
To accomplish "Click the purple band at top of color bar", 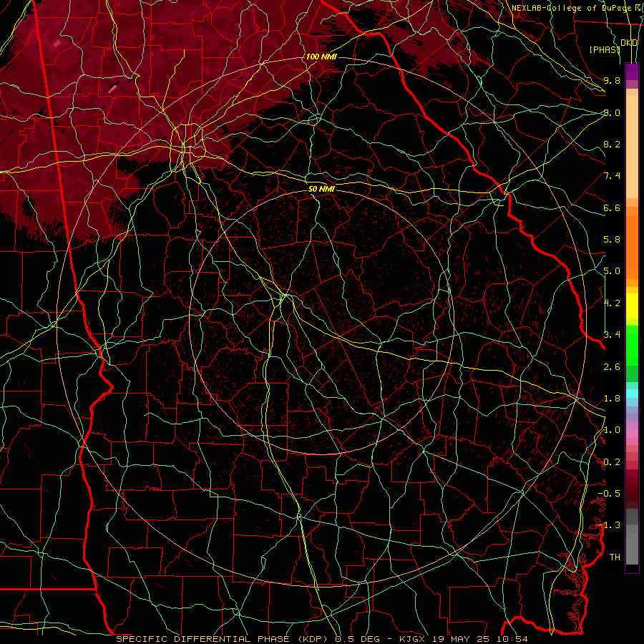I will tap(632, 72).
